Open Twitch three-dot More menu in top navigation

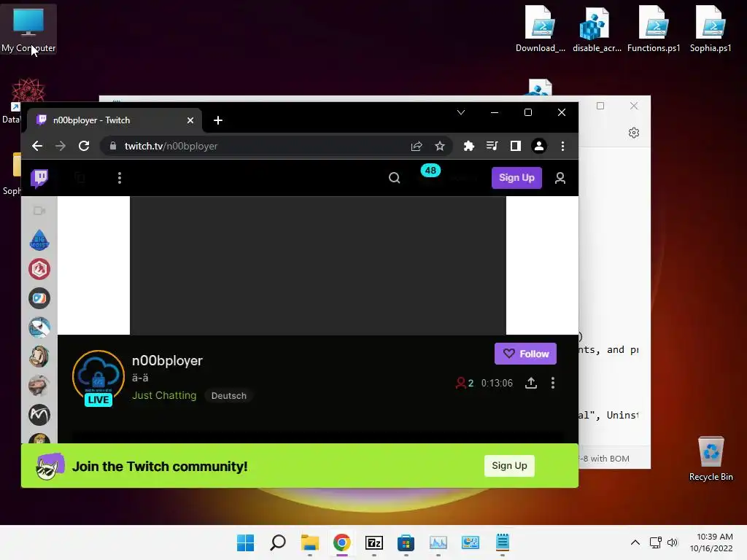(120, 178)
